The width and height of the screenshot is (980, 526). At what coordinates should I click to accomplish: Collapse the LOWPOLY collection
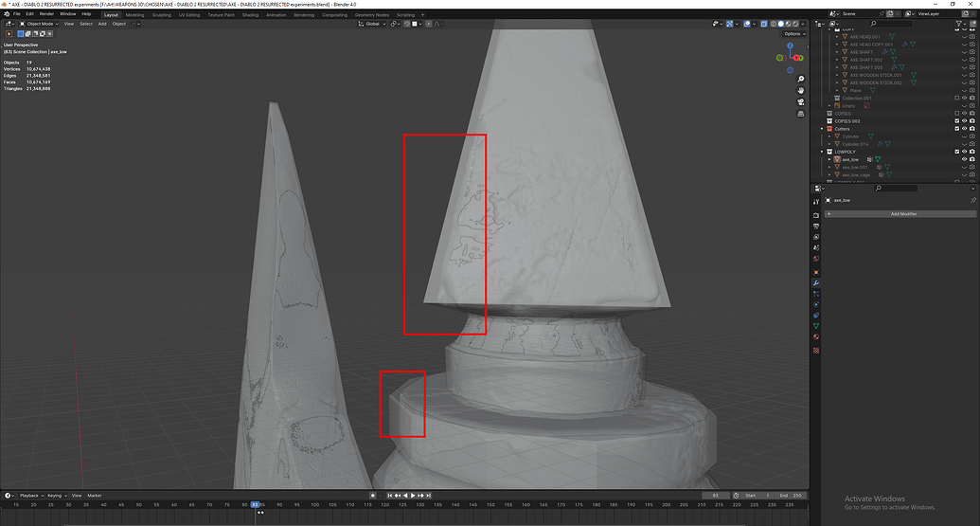pos(822,152)
